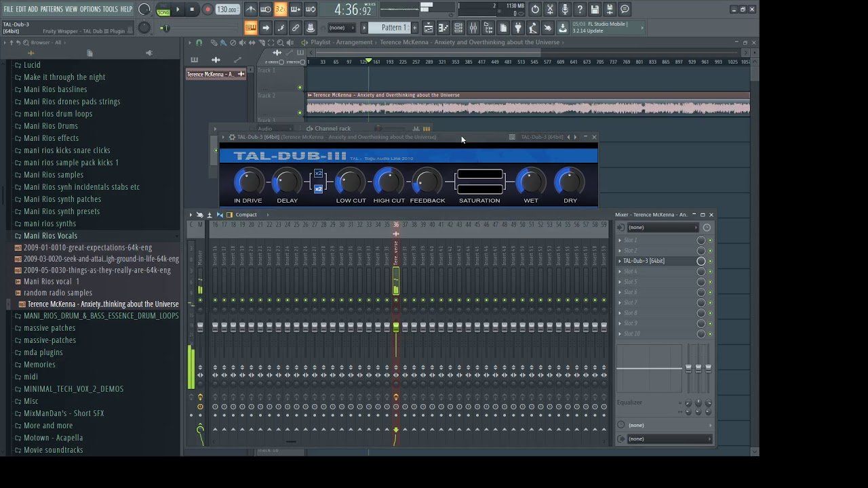The image size is (868, 488).
Task: Open the Piano roll icon
Action: 443,28
